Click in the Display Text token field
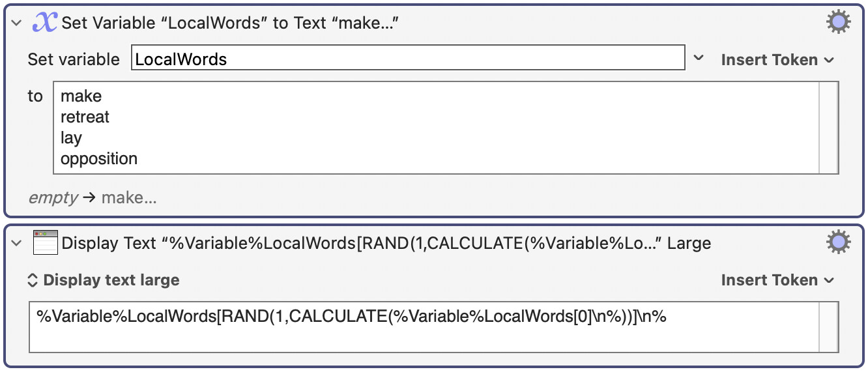Viewport: 868px width, 374px height. [x=424, y=326]
